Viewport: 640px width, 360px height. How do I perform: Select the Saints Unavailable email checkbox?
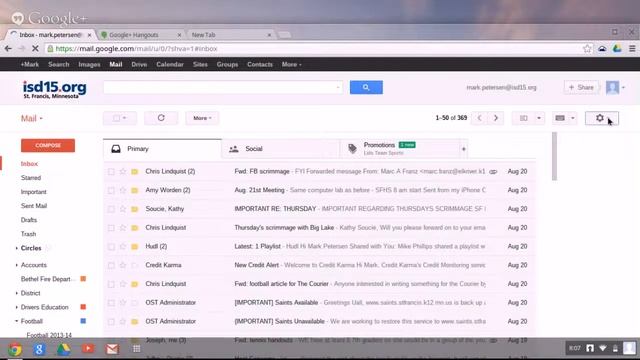tap(111, 322)
